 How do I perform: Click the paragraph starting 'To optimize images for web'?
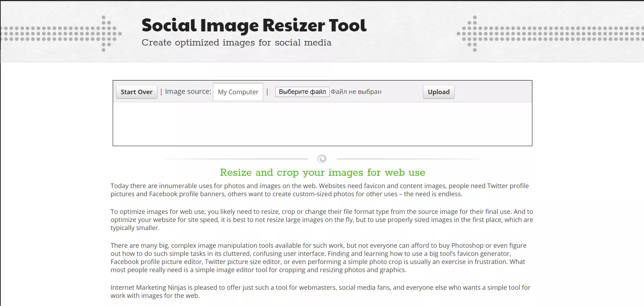click(x=322, y=220)
